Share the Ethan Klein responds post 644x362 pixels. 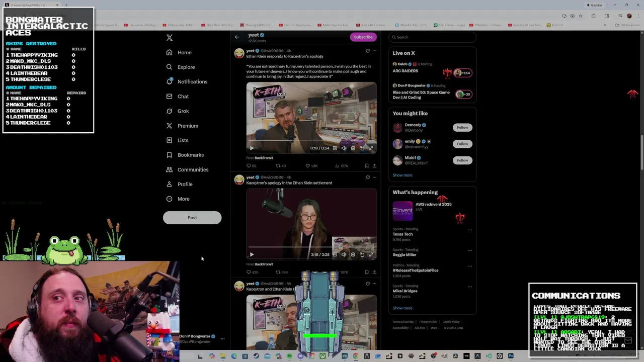[374, 165]
